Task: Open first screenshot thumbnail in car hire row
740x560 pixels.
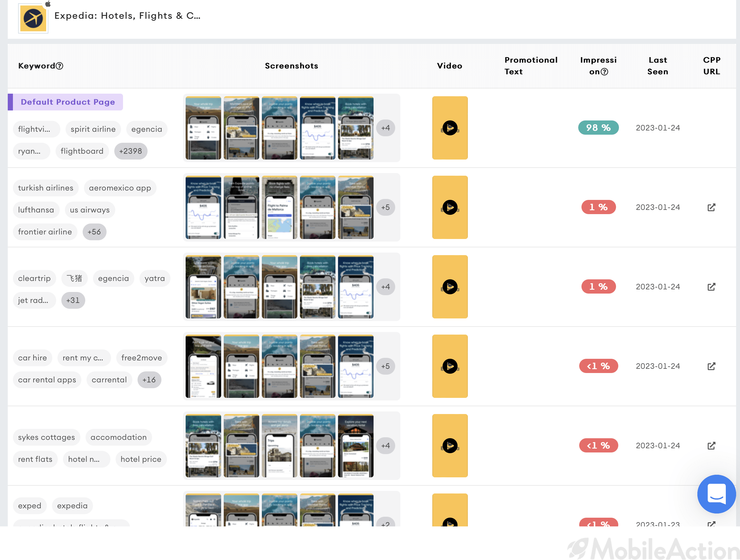Action: pos(203,366)
